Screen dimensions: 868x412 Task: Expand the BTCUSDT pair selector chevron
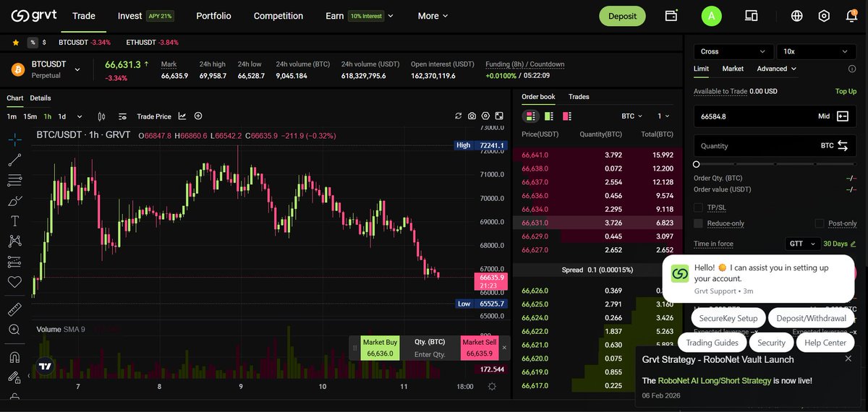click(x=77, y=69)
